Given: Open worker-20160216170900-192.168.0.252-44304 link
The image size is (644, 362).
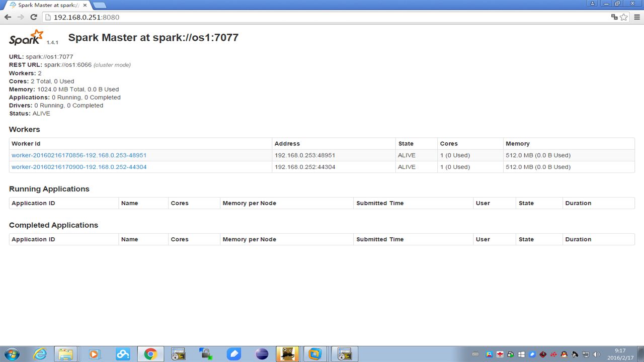Looking at the screenshot, I should [79, 167].
